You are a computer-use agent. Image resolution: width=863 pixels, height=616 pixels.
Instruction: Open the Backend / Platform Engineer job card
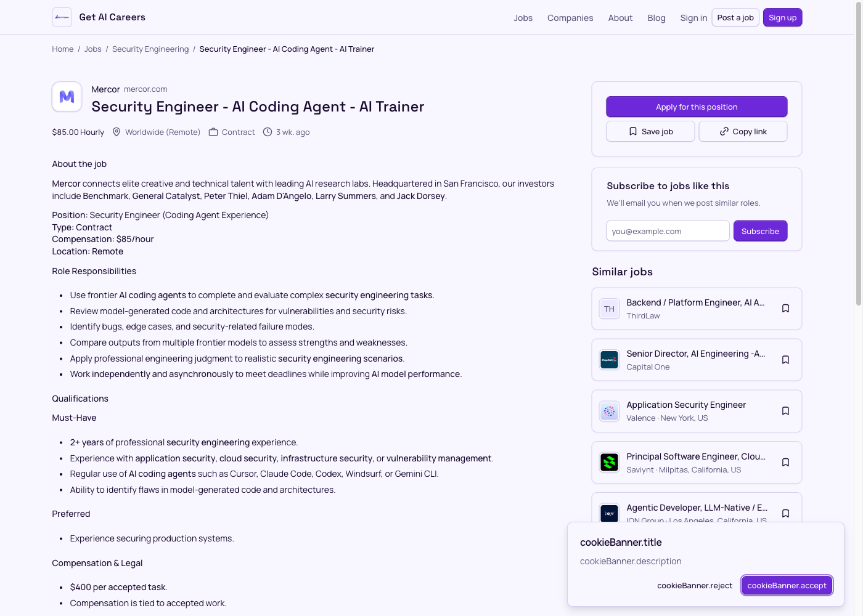pyautogui.click(x=697, y=309)
